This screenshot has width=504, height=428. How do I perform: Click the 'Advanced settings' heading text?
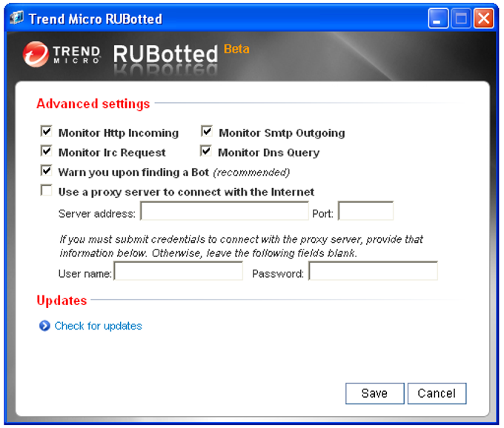(x=93, y=104)
